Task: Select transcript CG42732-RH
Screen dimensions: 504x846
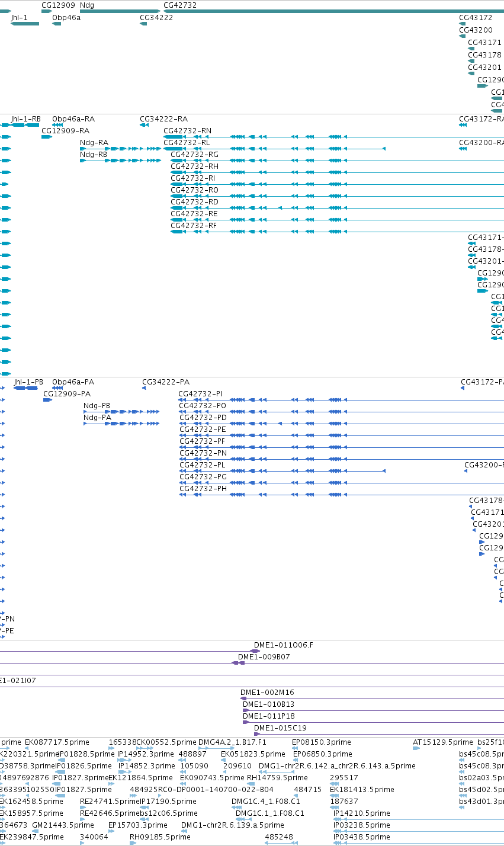Action: tap(337, 172)
